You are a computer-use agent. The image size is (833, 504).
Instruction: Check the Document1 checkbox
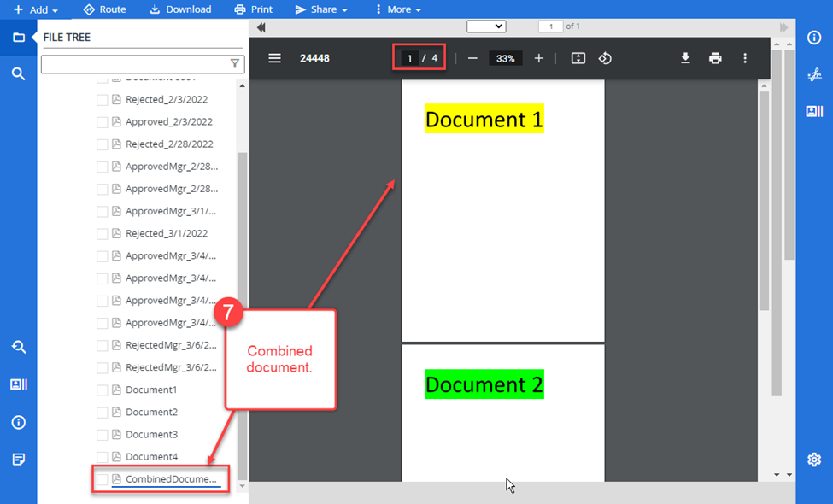coord(102,390)
